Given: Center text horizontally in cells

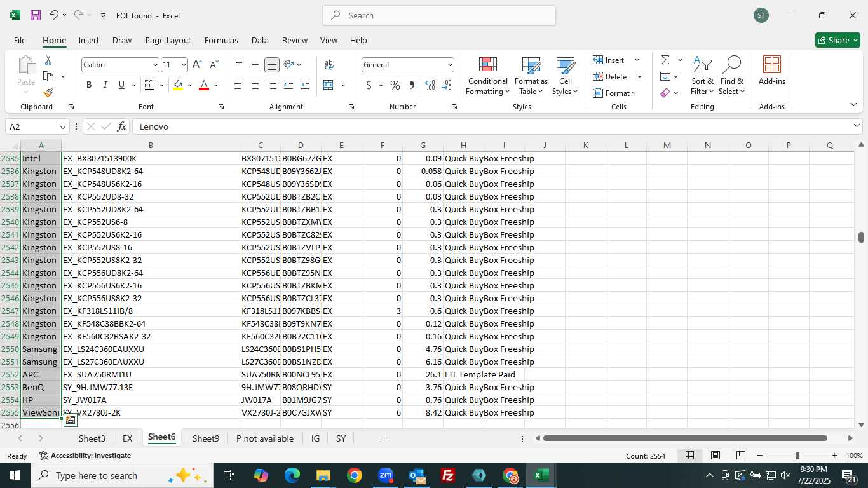Looking at the screenshot, I should pyautogui.click(x=255, y=85).
